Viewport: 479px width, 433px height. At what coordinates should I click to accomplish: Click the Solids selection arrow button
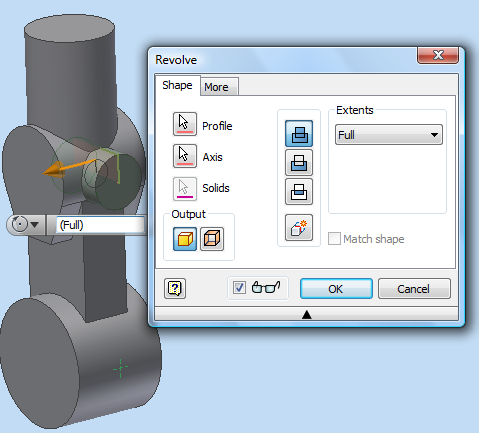point(185,189)
